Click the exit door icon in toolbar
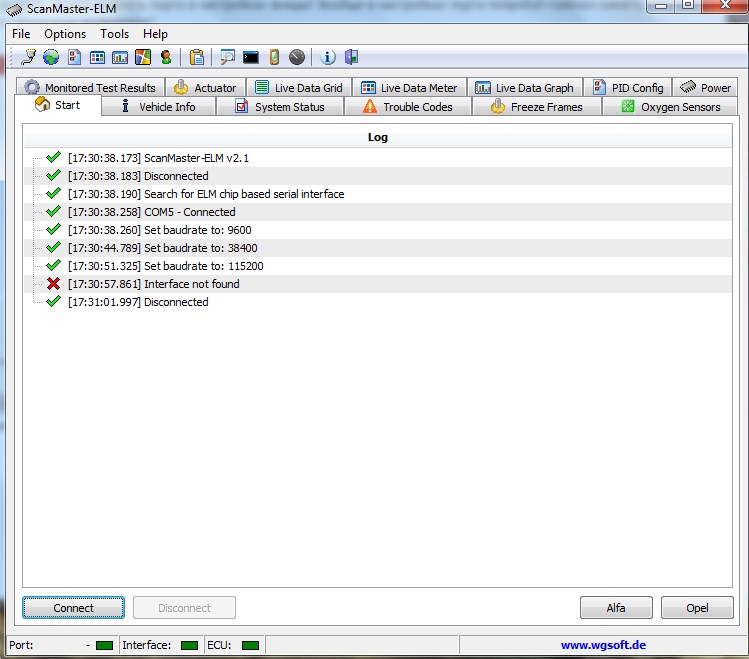This screenshot has height=659, width=749. (351, 57)
